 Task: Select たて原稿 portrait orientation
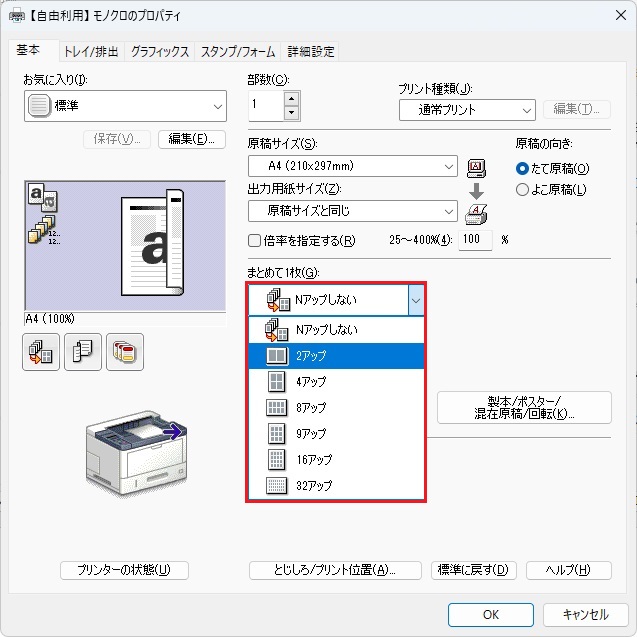point(552,168)
